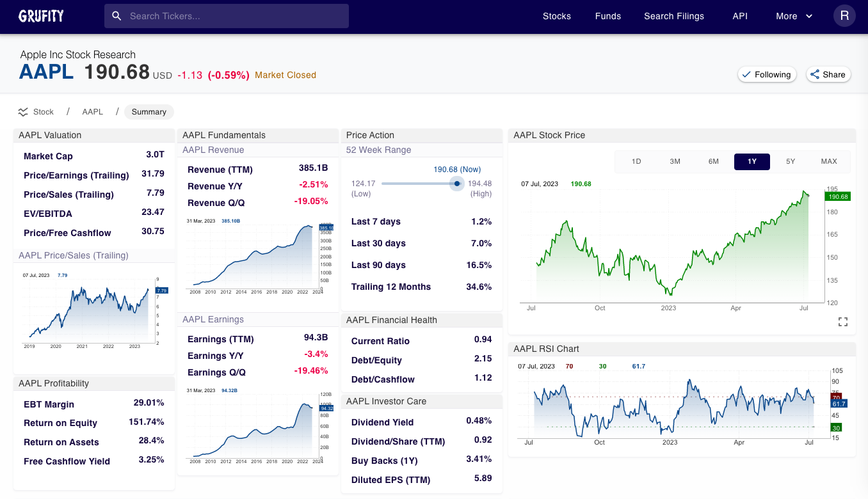868x499 pixels.
Task: Toggle the Following button
Action: click(x=768, y=74)
